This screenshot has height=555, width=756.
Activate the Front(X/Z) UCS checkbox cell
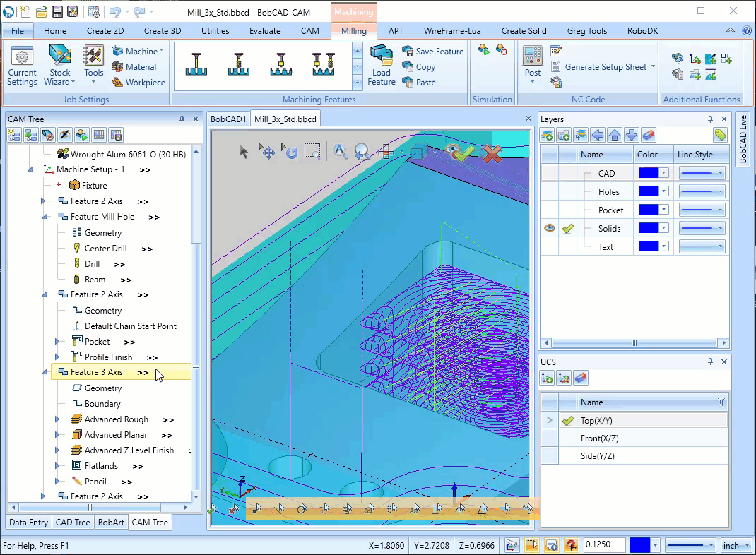click(x=568, y=438)
